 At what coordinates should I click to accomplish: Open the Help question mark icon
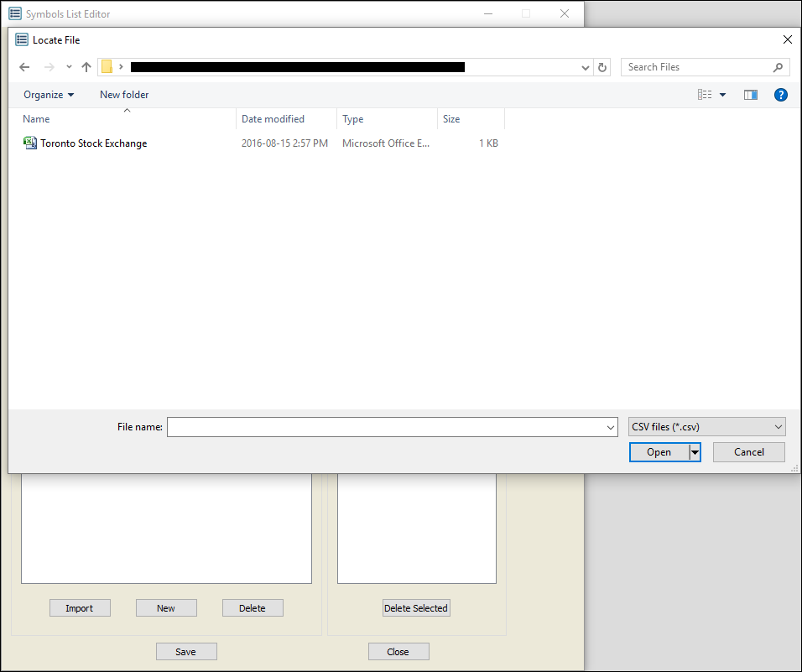(x=780, y=95)
